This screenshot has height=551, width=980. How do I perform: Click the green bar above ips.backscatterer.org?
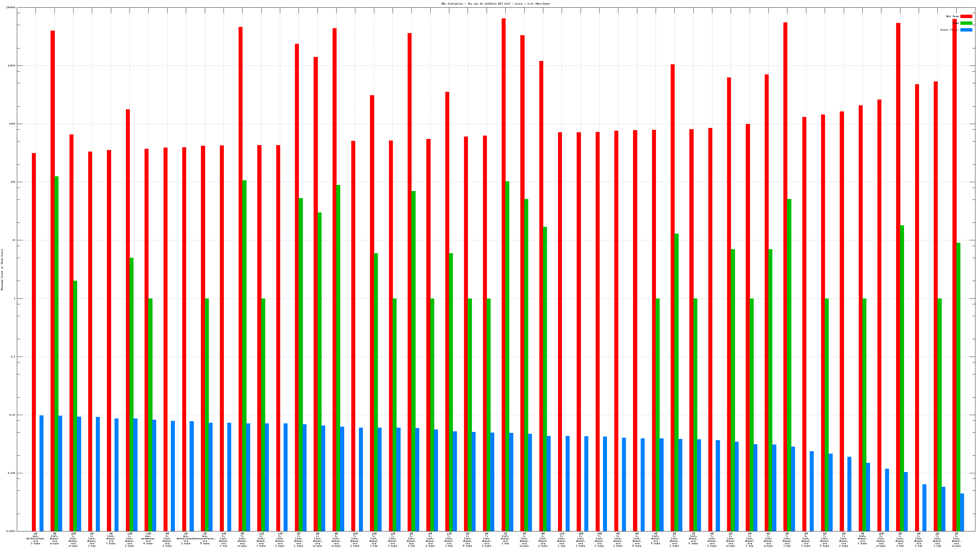(x=207, y=414)
